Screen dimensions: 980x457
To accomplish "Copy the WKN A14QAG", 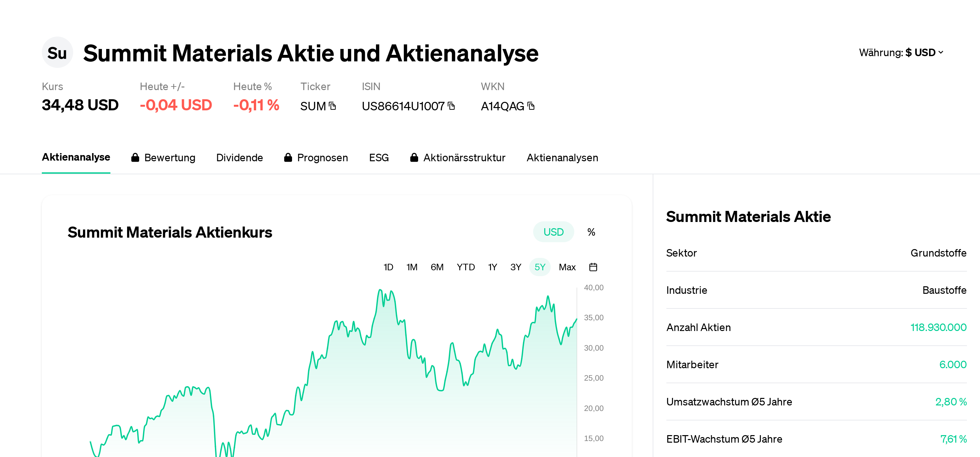I will [x=531, y=106].
